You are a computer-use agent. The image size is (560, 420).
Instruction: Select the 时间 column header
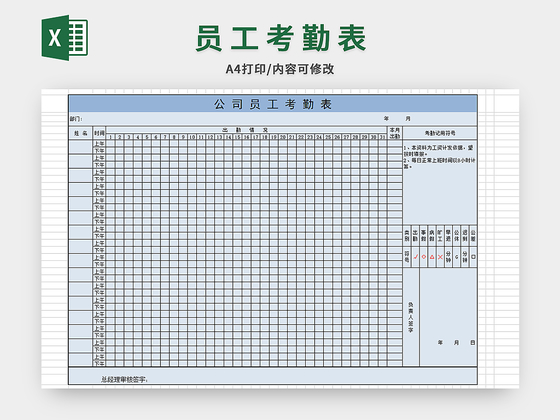tap(99, 133)
